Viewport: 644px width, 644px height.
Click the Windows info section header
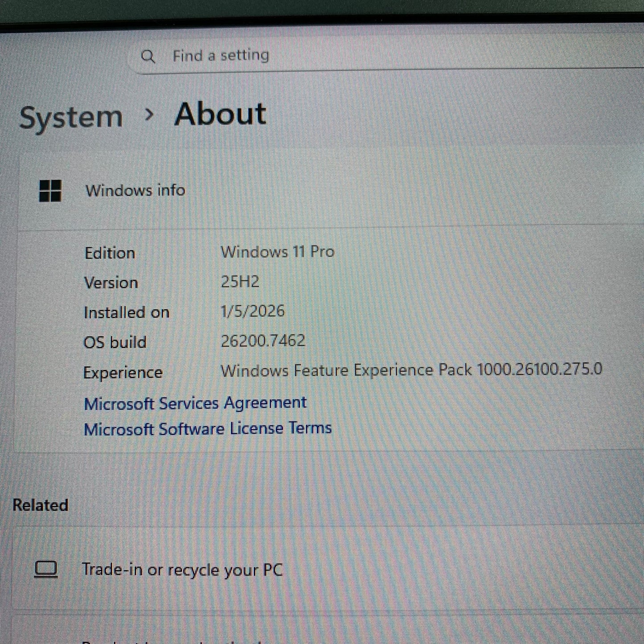pyautogui.click(x=135, y=190)
